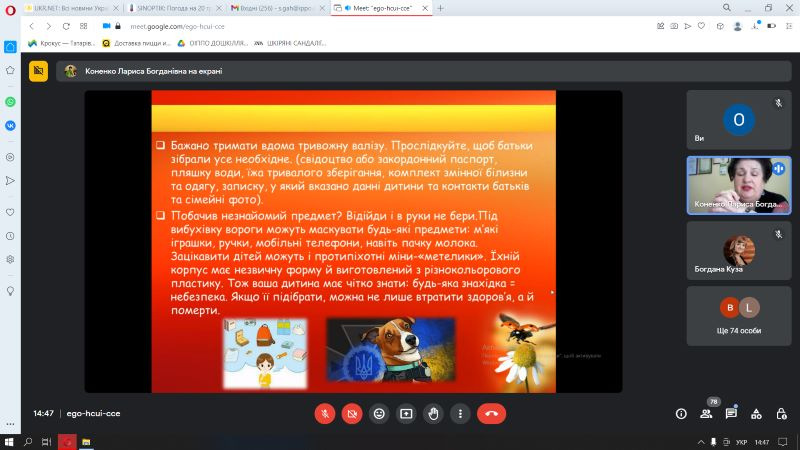Image resolution: width=800 pixels, height=450 pixels.
Task: Click the address bar URL meet.google.com
Action: click(177, 27)
